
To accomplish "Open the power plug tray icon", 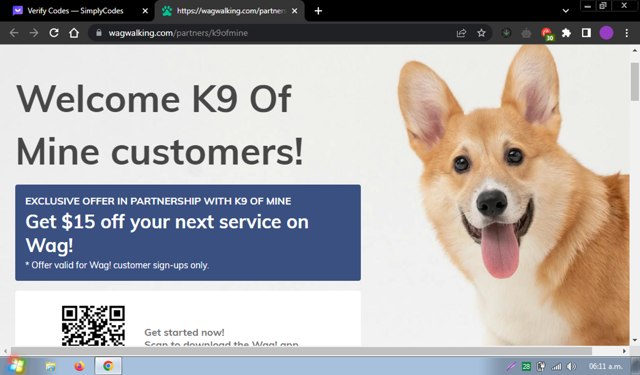I will (541, 366).
